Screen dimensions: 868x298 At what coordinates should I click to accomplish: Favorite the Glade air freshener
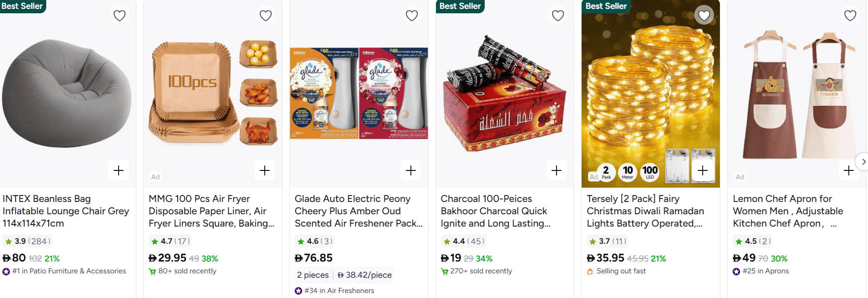pos(412,16)
